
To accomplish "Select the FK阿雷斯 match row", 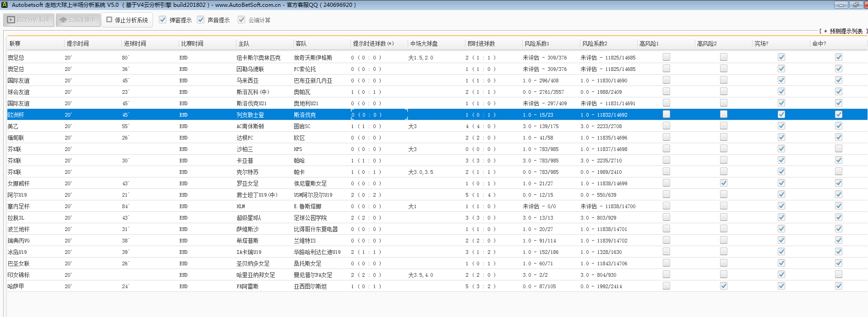I will pyautogui.click(x=247, y=286).
